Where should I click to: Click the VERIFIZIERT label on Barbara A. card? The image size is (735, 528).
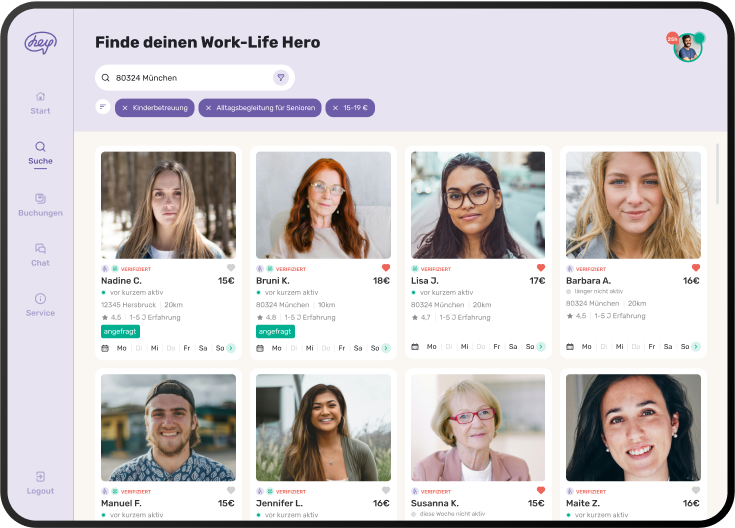591,269
